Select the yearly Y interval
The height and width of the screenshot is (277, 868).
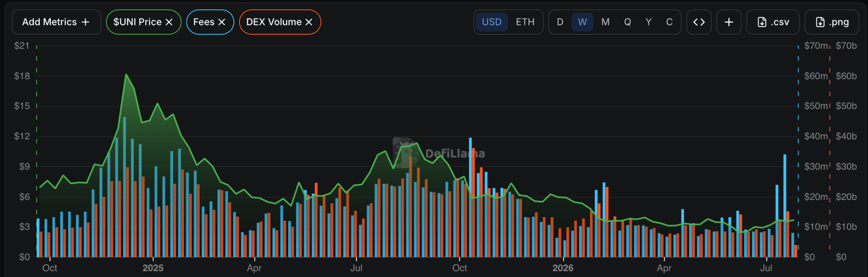[648, 22]
